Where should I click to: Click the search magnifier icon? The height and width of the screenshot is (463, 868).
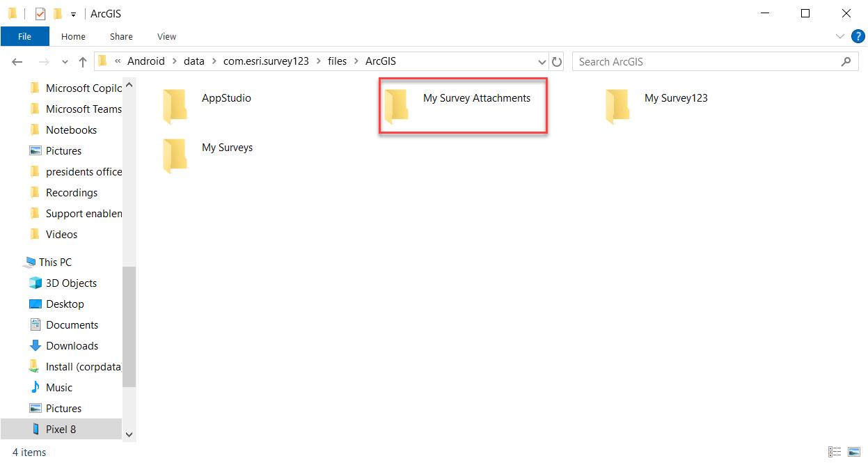[x=846, y=62]
